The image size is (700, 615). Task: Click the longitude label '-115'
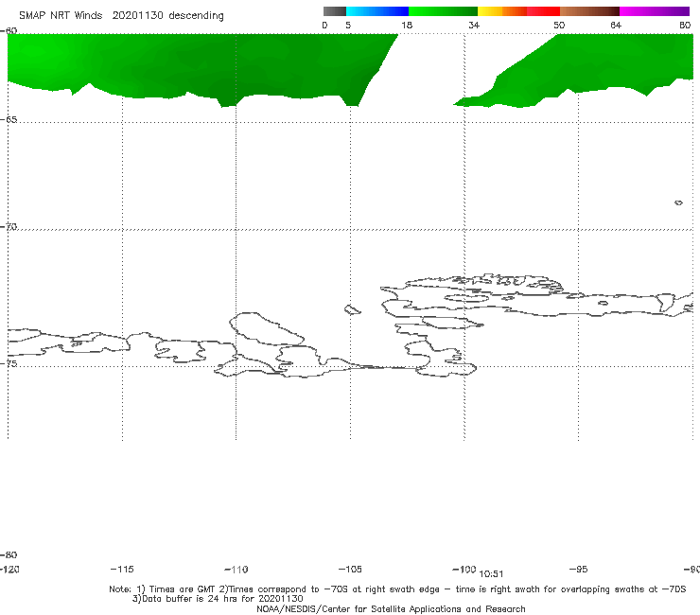122,570
